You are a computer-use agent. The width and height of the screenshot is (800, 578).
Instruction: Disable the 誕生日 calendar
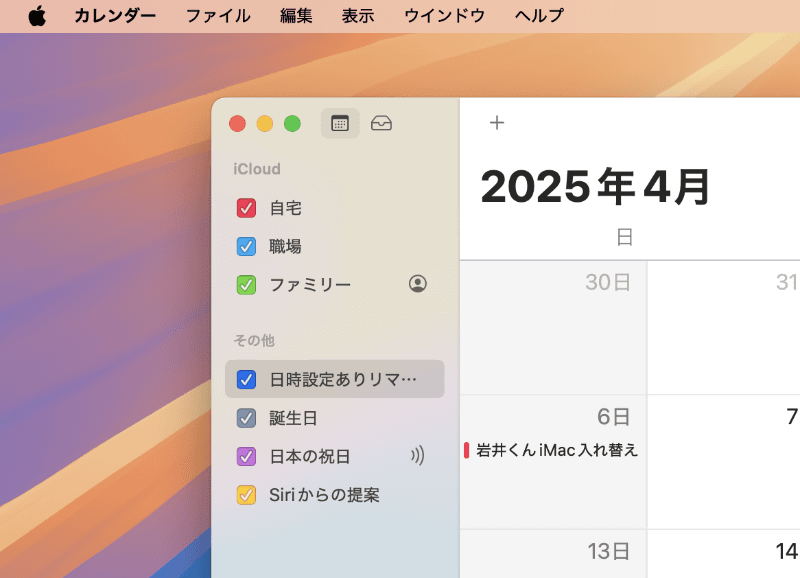pyautogui.click(x=245, y=418)
